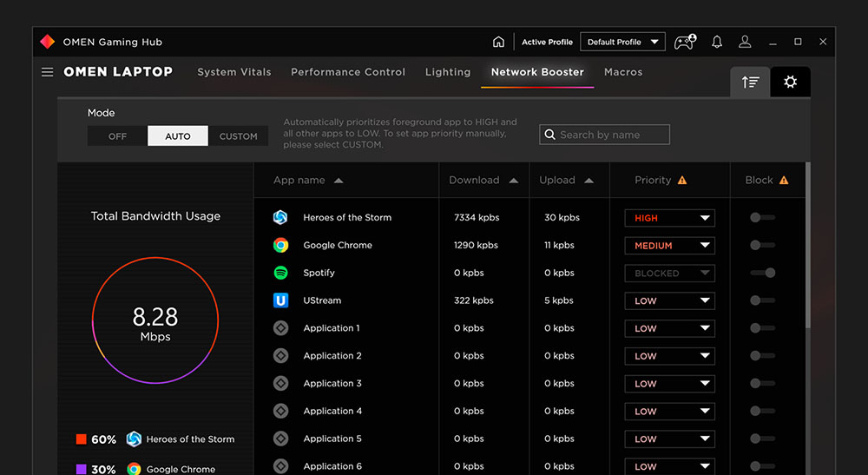868x475 pixels.
Task: Open the hamburger navigation menu
Action: point(48,72)
